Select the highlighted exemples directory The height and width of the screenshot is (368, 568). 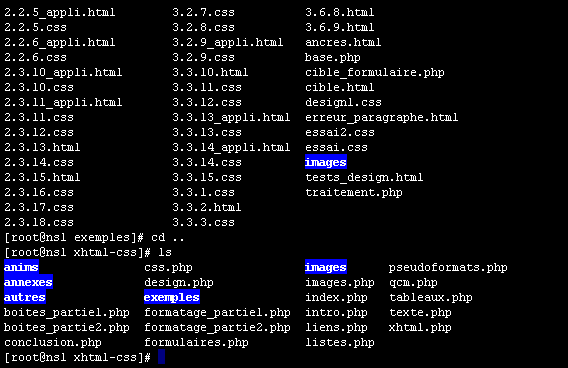(x=172, y=297)
